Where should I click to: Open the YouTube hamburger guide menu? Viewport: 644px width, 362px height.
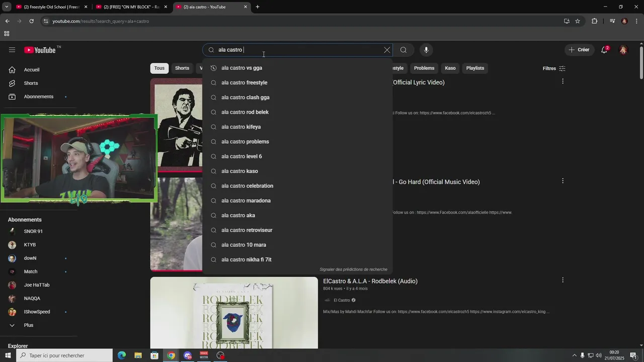[12, 50]
